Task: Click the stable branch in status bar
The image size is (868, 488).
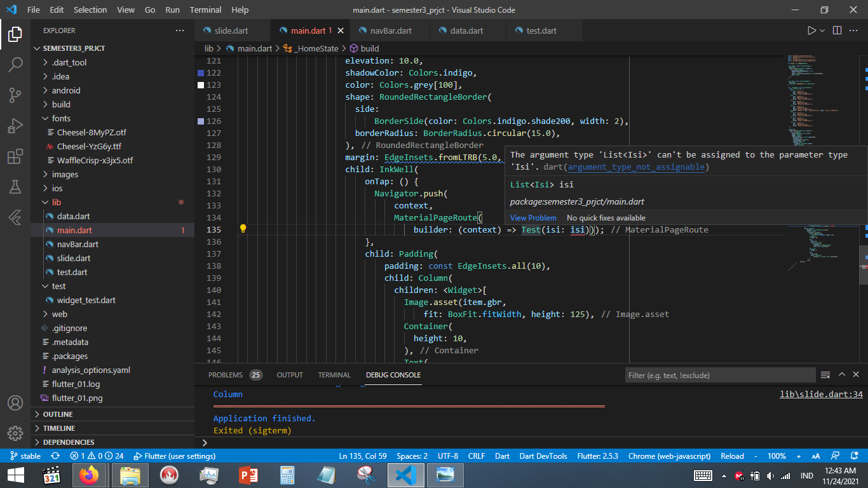Action: (x=25, y=456)
